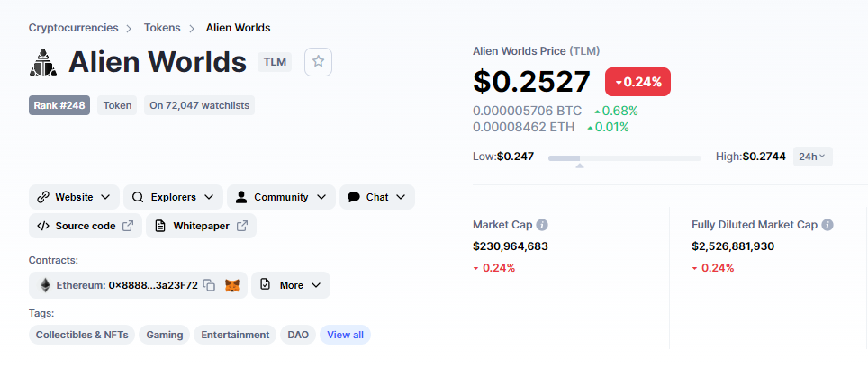Click the low-high price range bar
The width and height of the screenshot is (868, 367).
pos(624,158)
